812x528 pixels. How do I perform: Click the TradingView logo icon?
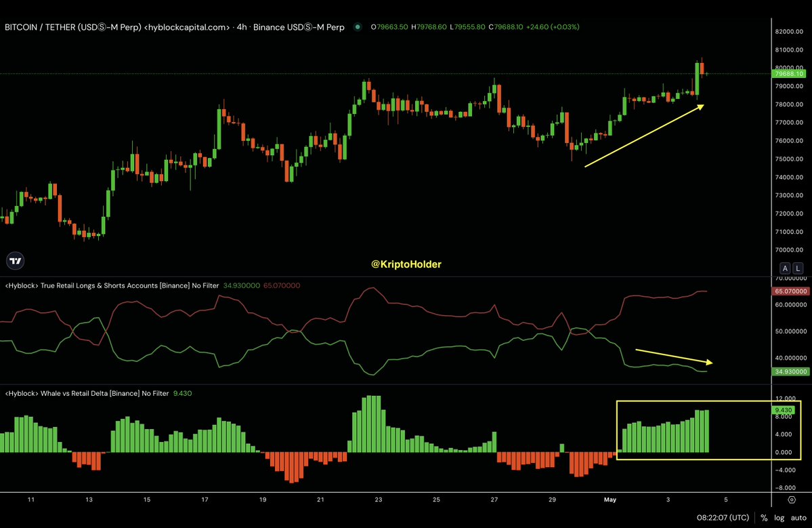(16, 261)
